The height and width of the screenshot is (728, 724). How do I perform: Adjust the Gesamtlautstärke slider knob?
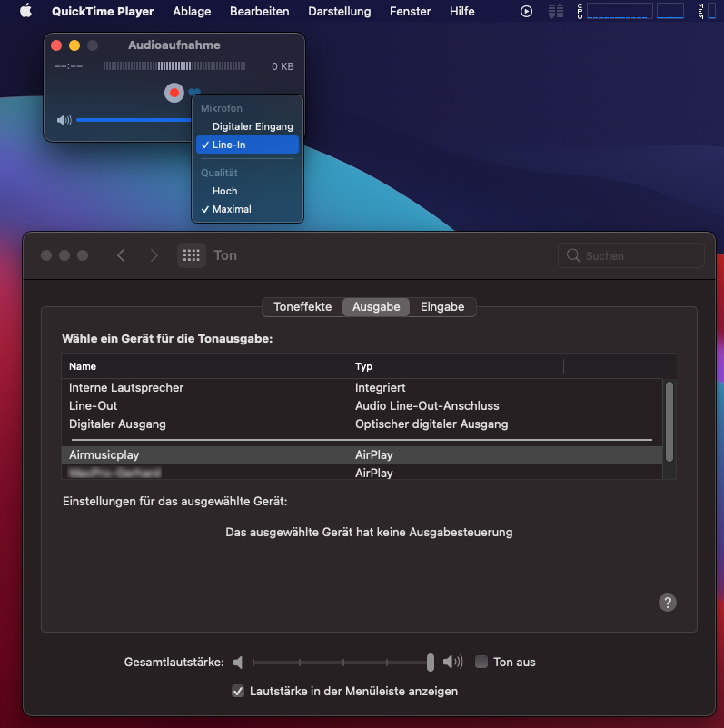click(x=431, y=662)
